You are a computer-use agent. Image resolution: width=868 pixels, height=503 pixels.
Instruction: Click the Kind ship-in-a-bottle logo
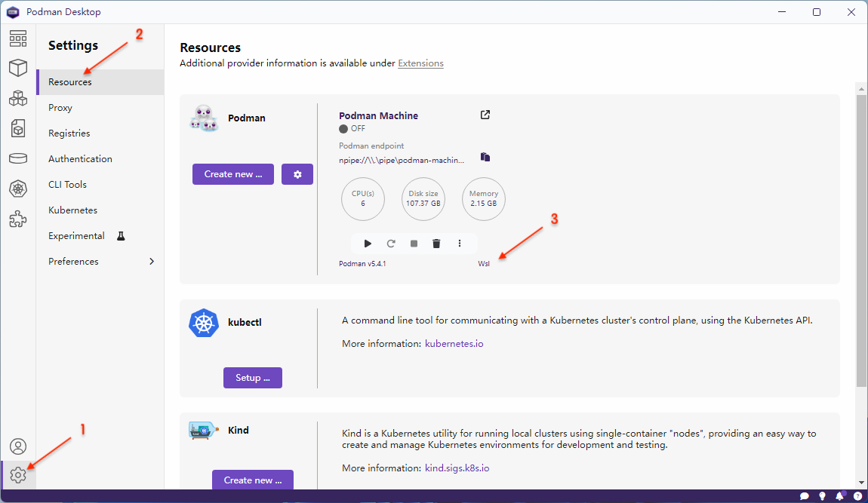[x=203, y=430]
